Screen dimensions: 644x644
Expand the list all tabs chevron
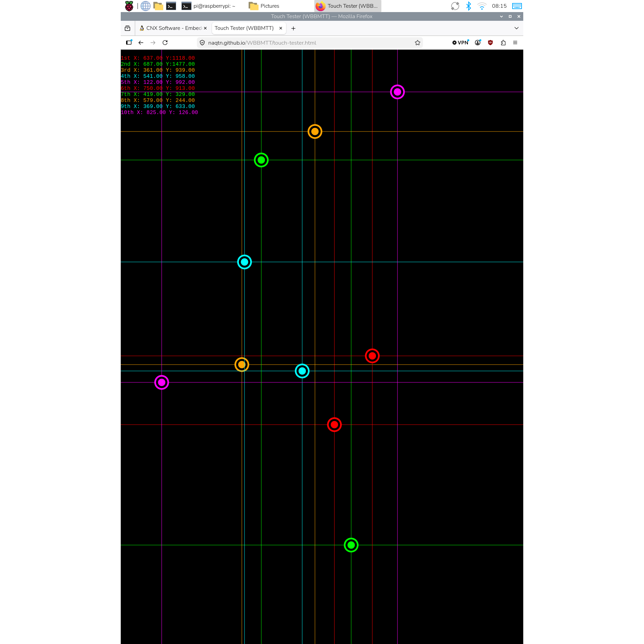coord(517,28)
